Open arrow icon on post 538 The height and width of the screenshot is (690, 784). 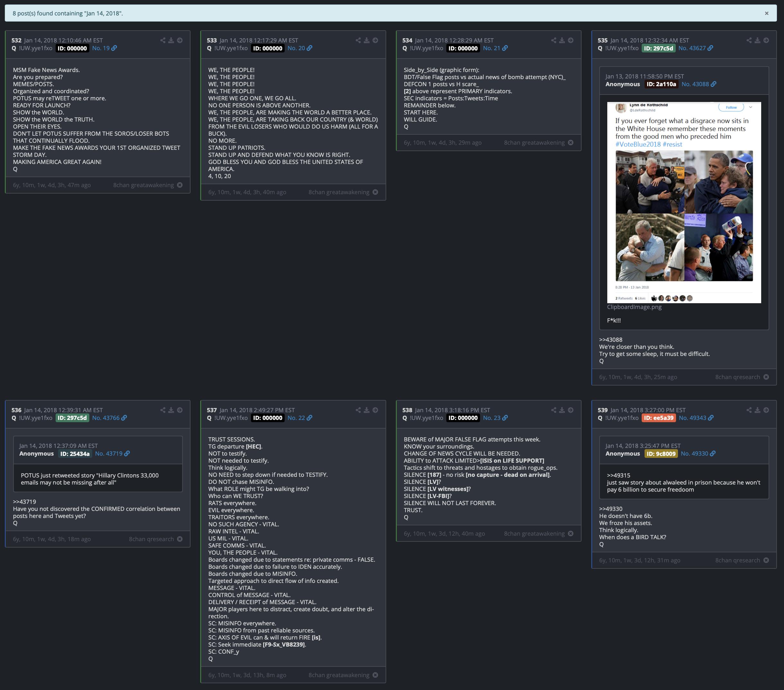[x=571, y=410]
